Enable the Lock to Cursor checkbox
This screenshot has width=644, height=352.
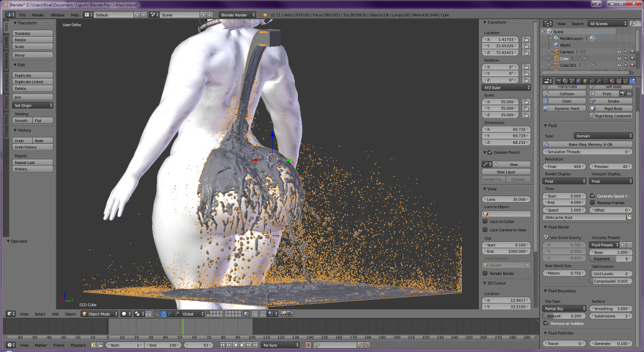485,221
